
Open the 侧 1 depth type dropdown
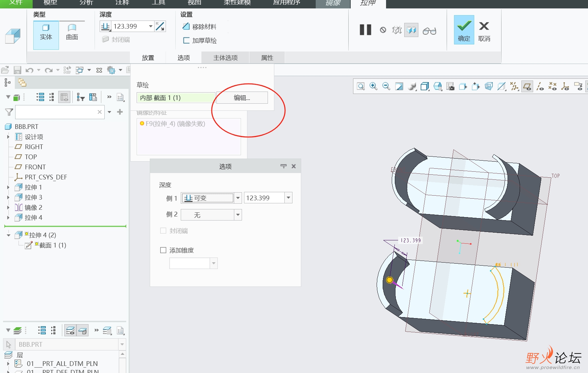point(238,198)
